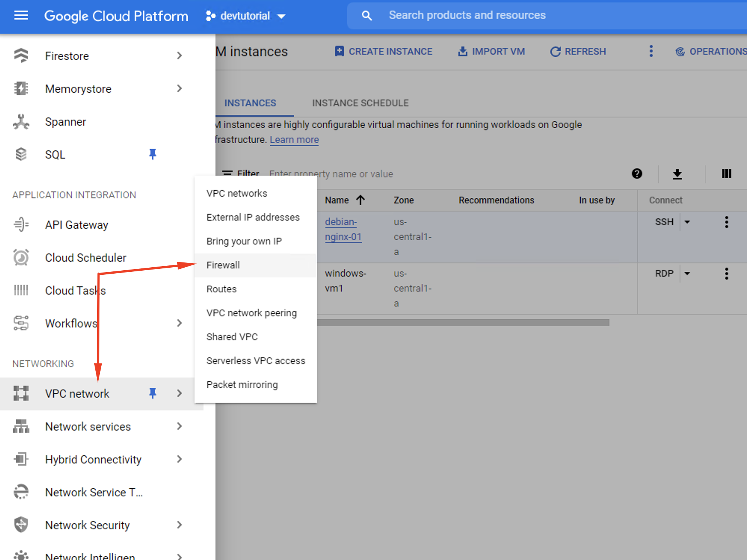Switch to the Instances tab
The width and height of the screenshot is (747, 560).
(250, 103)
